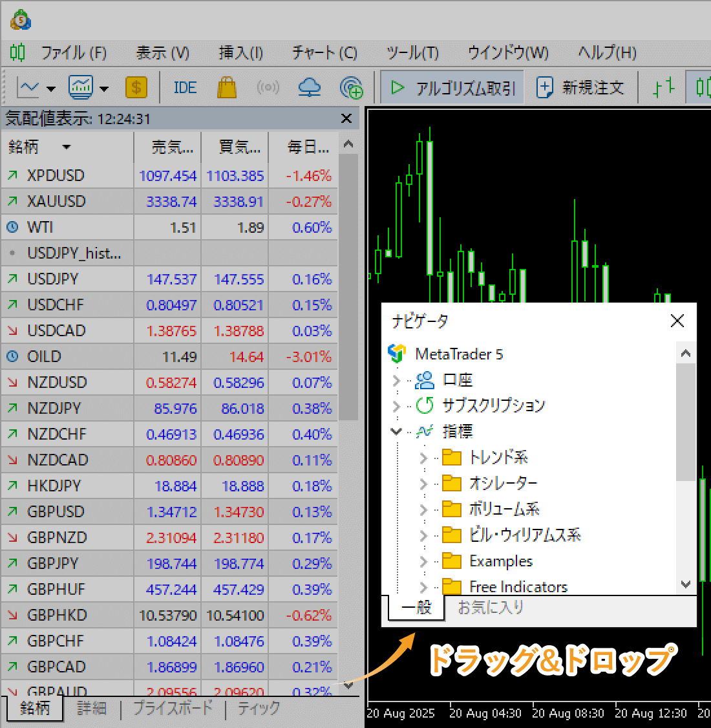Switch to the ティック tab
This screenshot has width=711, height=728.
point(259,709)
